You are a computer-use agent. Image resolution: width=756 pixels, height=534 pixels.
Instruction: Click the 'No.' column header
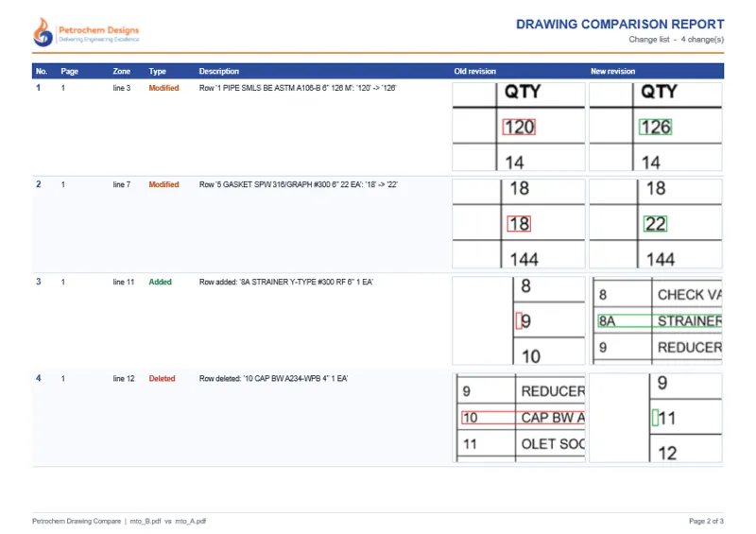[41, 71]
